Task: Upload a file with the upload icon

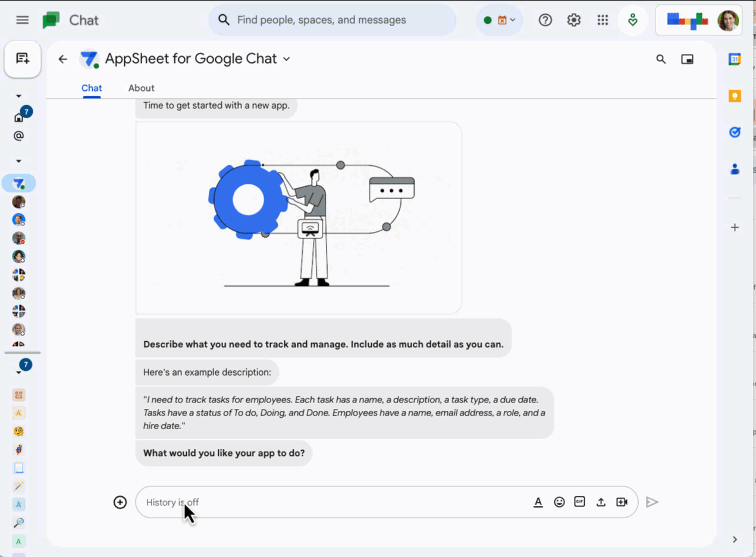Action: (601, 502)
